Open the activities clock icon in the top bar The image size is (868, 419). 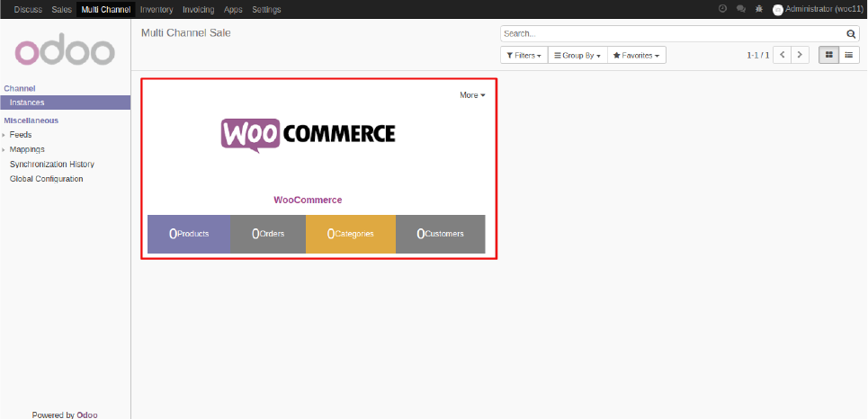[x=722, y=9]
